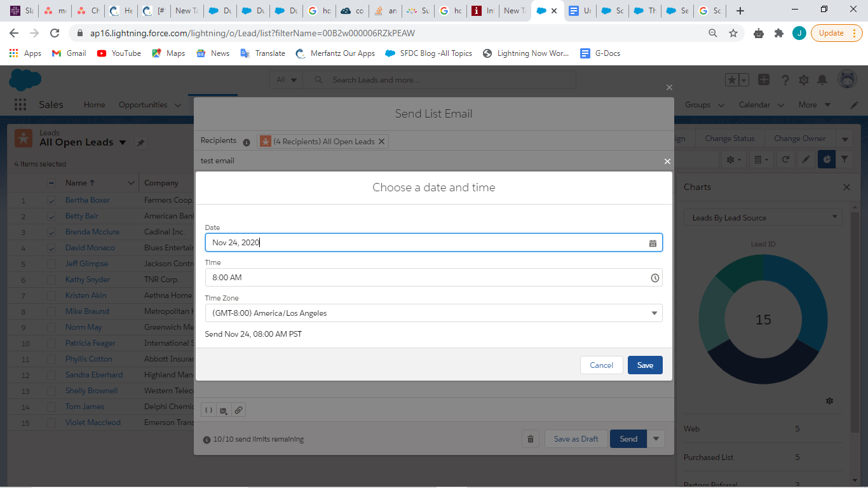Save the scheduled date and time
This screenshot has width=868, height=488.
(645, 365)
